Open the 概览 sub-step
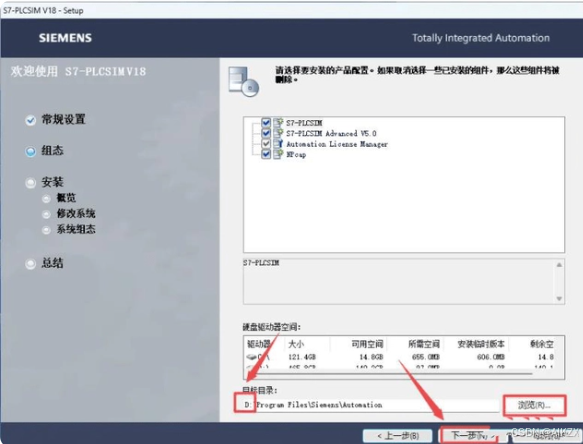Viewport: 583px width, 444px height. click(66, 198)
